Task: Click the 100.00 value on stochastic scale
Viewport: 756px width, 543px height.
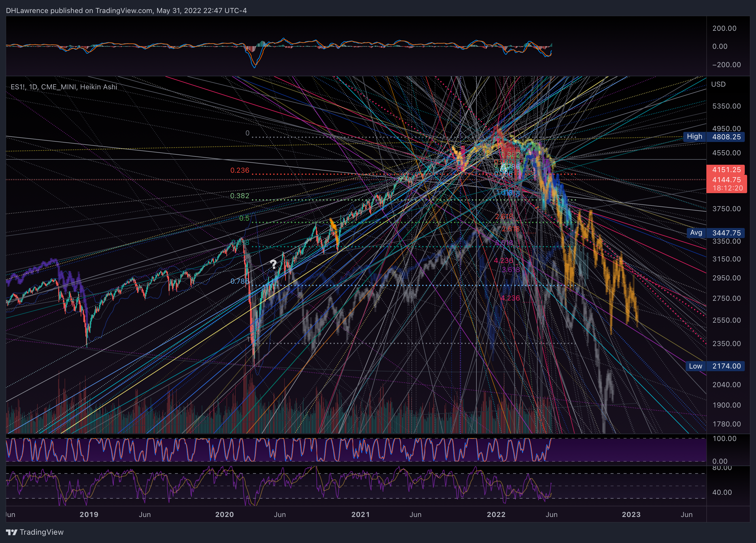Action: pyautogui.click(x=724, y=439)
